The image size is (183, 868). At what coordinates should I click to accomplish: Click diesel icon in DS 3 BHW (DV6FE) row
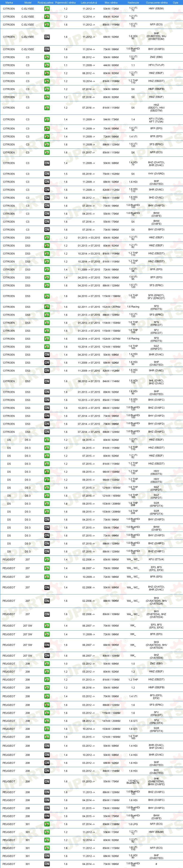[x=47, y=527]
